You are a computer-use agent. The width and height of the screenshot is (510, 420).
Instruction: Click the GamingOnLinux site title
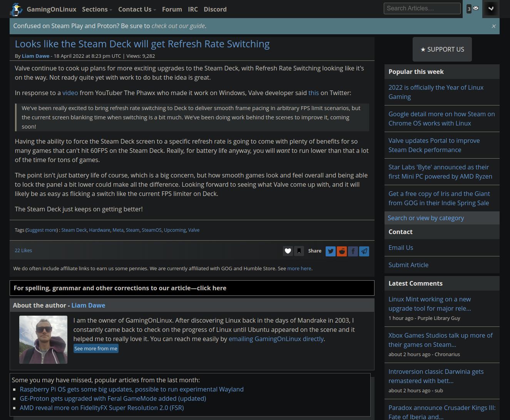click(52, 9)
